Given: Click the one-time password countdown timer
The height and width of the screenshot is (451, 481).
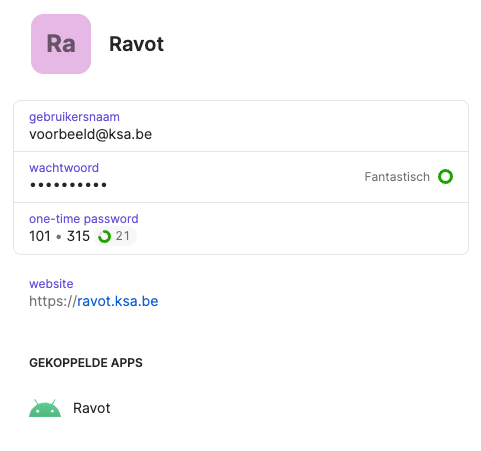Looking at the screenshot, I should pyautogui.click(x=115, y=236).
